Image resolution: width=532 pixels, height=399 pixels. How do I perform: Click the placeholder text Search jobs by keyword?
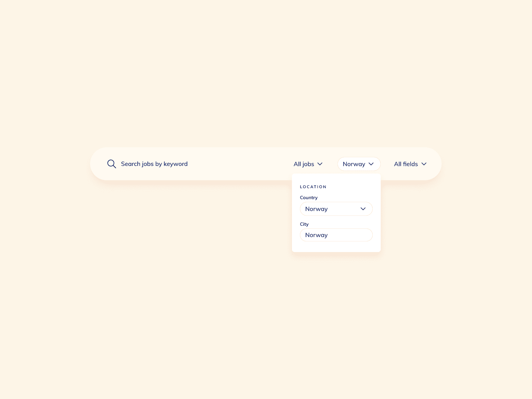click(154, 164)
